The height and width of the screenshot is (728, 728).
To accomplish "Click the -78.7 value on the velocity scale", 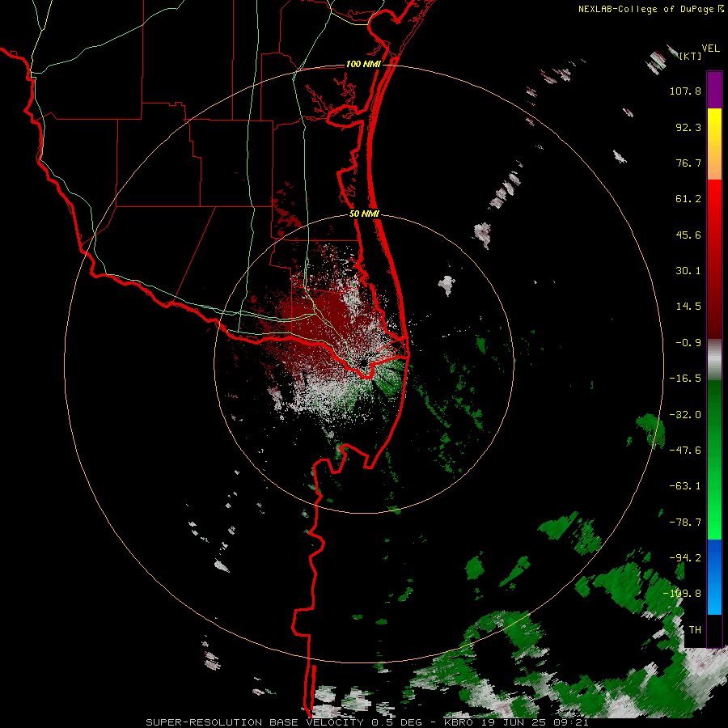I will 685,523.
